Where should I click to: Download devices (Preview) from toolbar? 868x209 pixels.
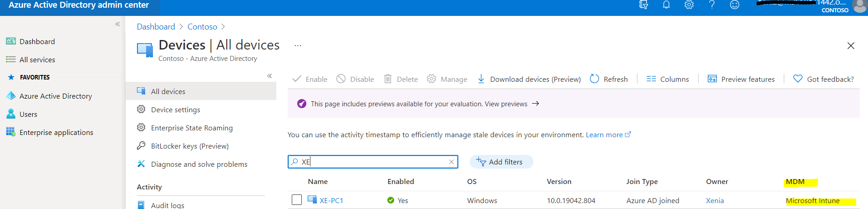pyautogui.click(x=529, y=79)
